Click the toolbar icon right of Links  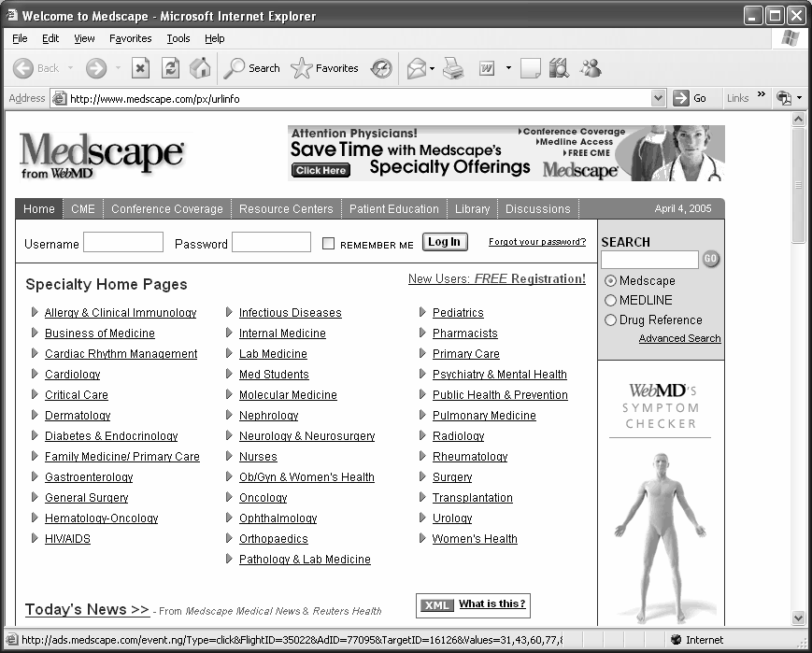pyautogui.click(x=784, y=98)
